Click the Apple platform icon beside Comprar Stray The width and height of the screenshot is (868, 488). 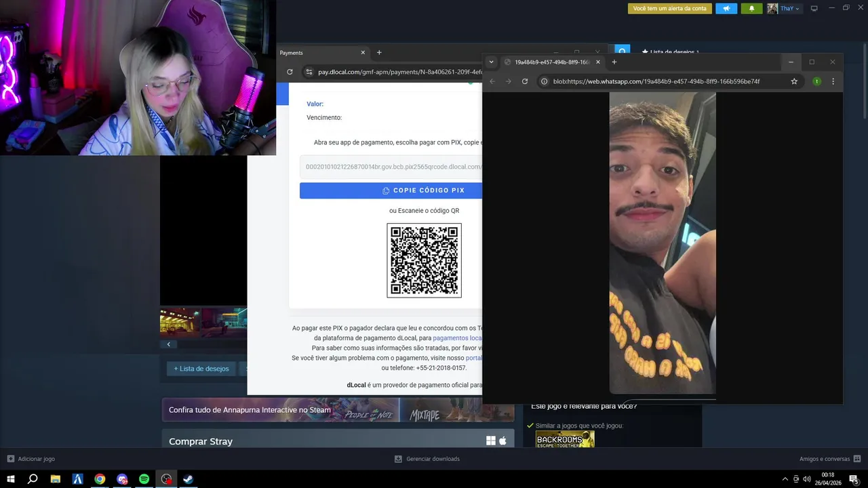(503, 441)
